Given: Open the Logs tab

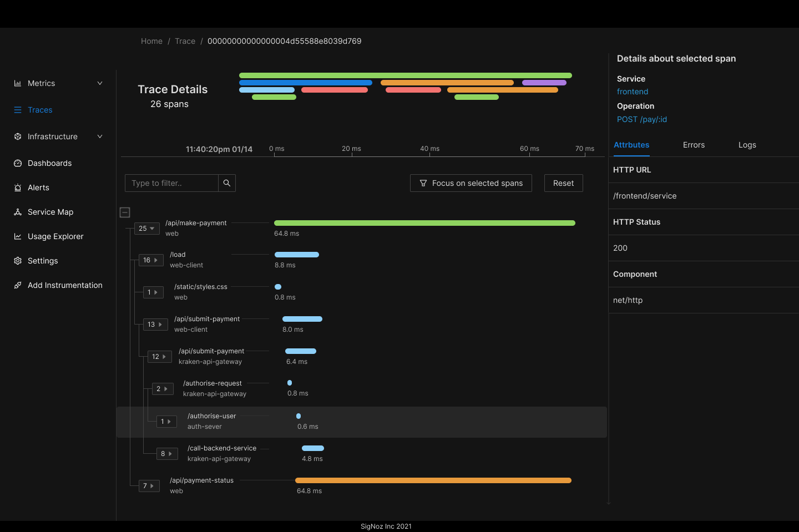Looking at the screenshot, I should [747, 145].
